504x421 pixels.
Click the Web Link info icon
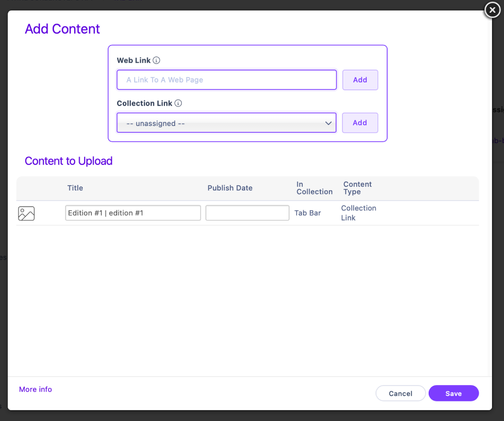pyautogui.click(x=156, y=61)
